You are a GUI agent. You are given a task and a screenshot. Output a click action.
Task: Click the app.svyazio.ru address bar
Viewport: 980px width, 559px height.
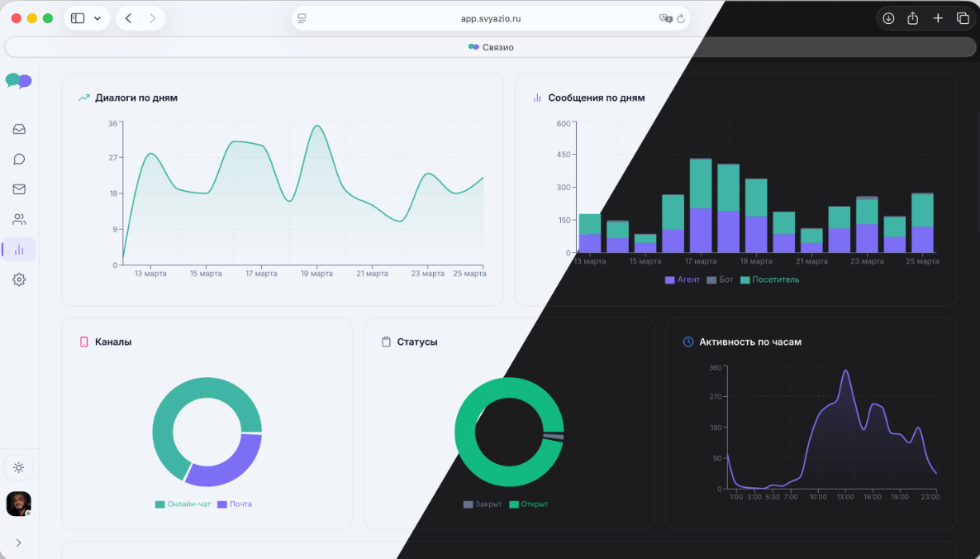pos(491,19)
